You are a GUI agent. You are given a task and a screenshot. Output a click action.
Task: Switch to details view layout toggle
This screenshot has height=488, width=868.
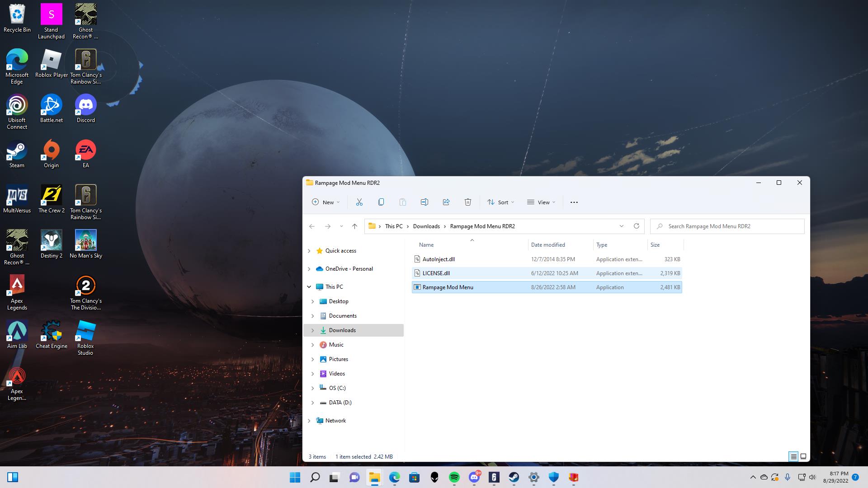[x=793, y=456]
